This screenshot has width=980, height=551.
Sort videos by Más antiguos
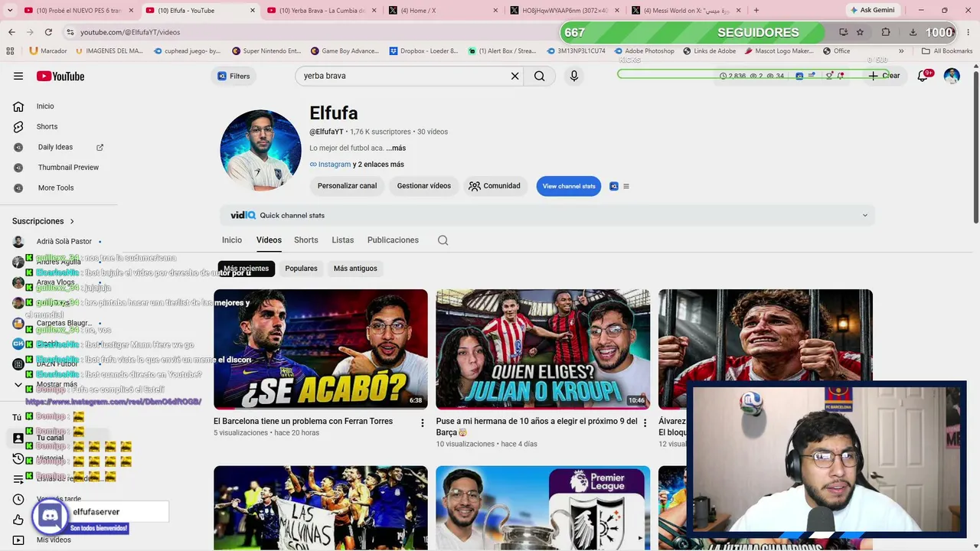[355, 269]
